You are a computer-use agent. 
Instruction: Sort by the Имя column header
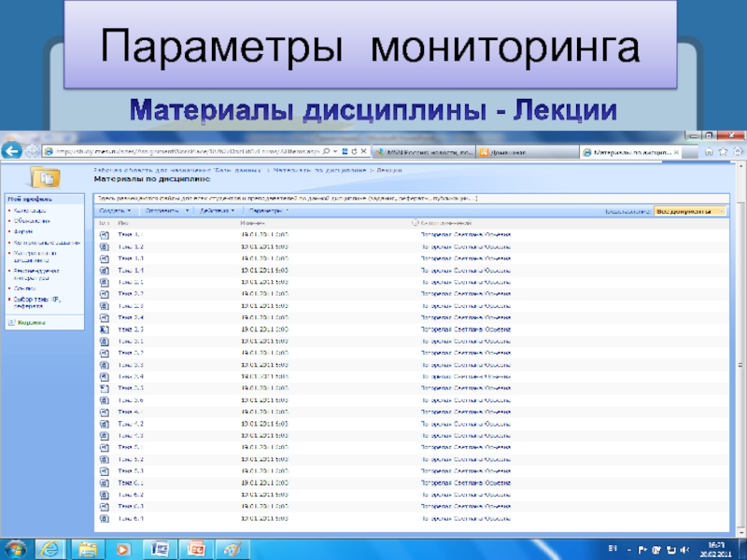(x=123, y=223)
